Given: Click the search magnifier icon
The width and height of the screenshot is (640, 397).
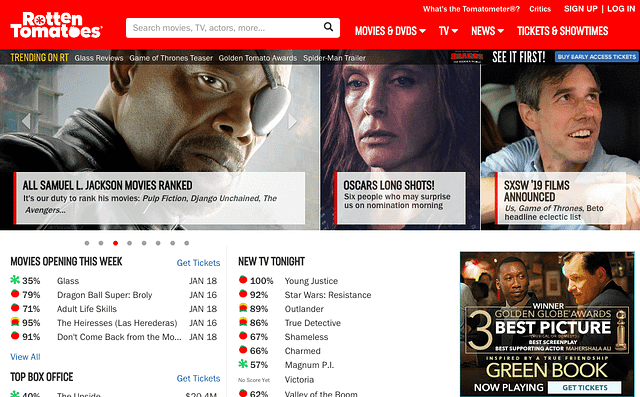Looking at the screenshot, I should (328, 27).
